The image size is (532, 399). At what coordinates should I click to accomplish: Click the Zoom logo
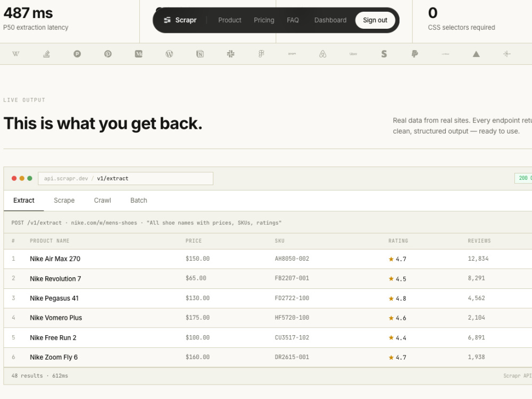pyautogui.click(x=292, y=54)
